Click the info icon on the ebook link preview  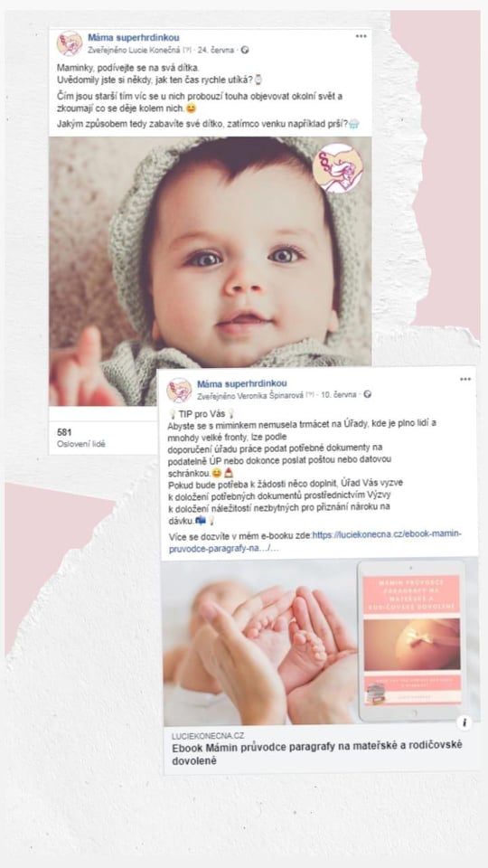(465, 722)
